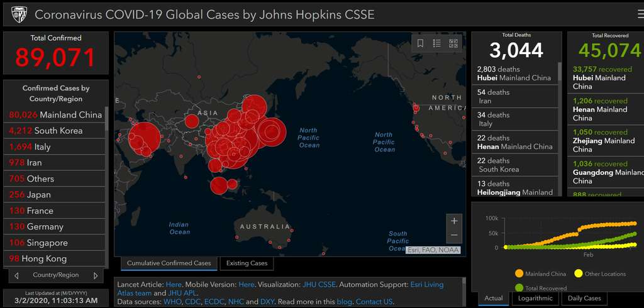Click the Hubei 2,803 deaths entry
This screenshot has height=308, width=644.
[514, 74]
